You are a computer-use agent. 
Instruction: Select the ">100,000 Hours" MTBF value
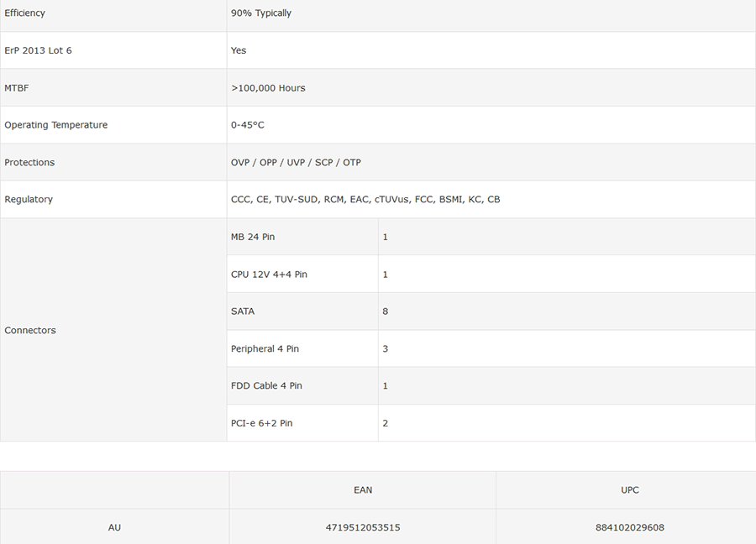point(268,88)
